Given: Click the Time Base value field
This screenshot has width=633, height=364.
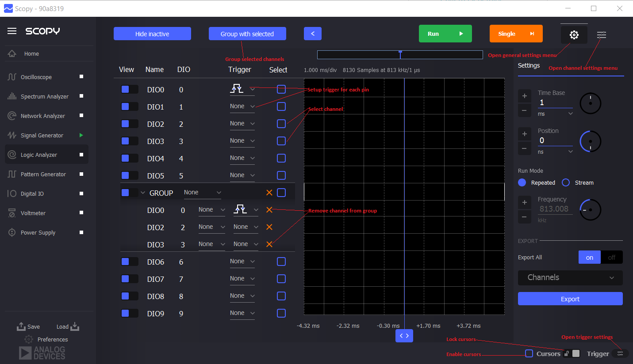Looking at the screenshot, I should coord(555,102).
